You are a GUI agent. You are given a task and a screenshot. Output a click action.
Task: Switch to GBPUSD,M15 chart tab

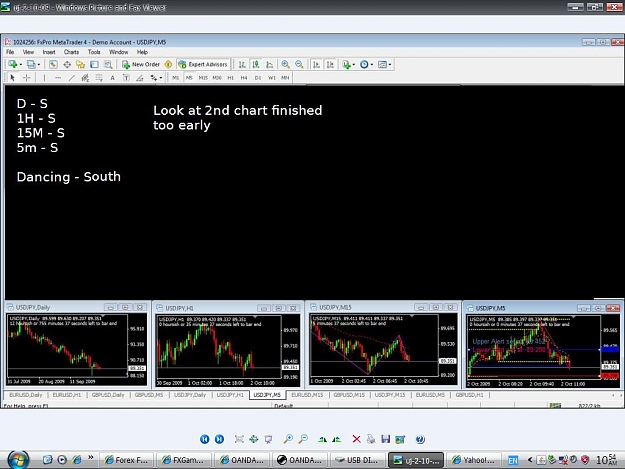(x=349, y=395)
